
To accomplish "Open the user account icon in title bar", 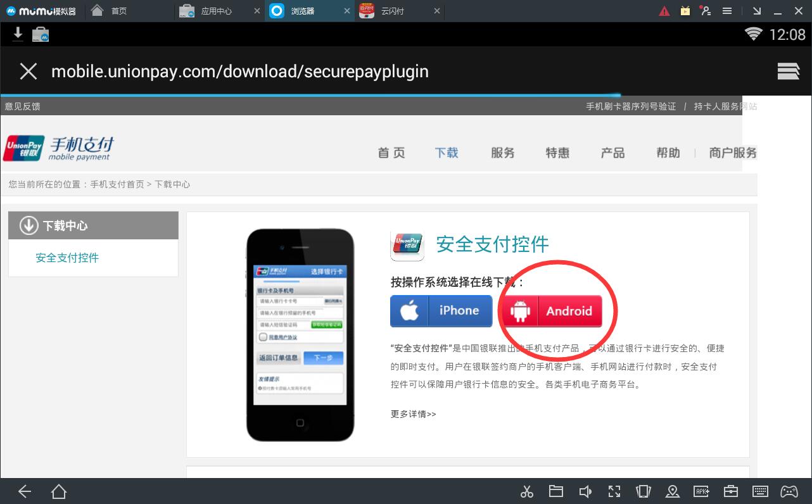I will [706, 11].
